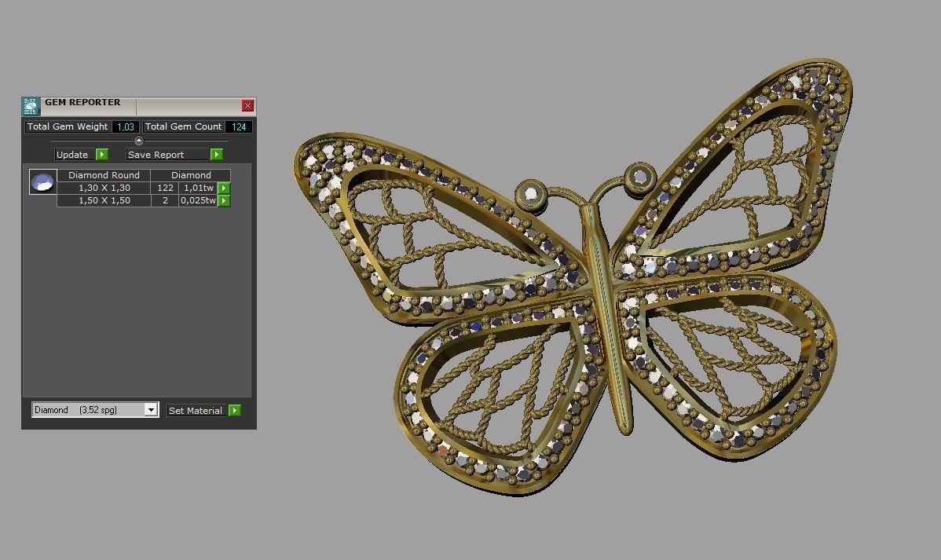
Task: Click the GEM REPORTER title text
Action: [82, 102]
